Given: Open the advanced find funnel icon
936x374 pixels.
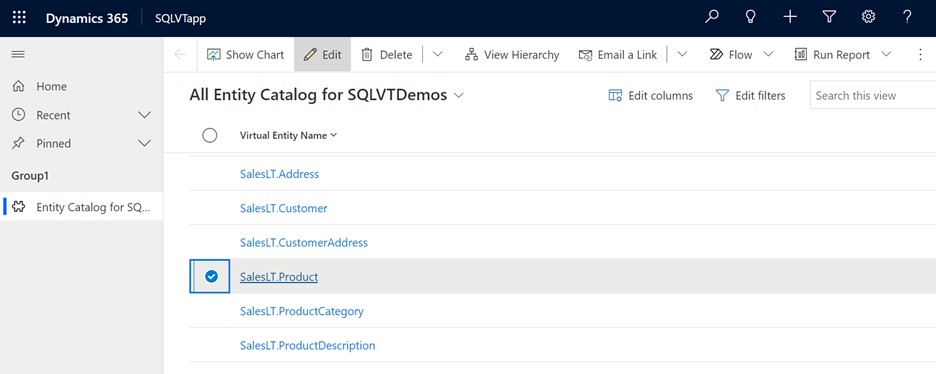Looking at the screenshot, I should pos(829,17).
